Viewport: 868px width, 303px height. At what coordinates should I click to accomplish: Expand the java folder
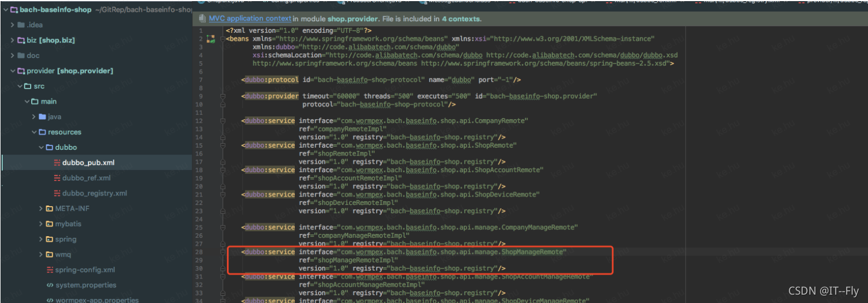coord(34,117)
